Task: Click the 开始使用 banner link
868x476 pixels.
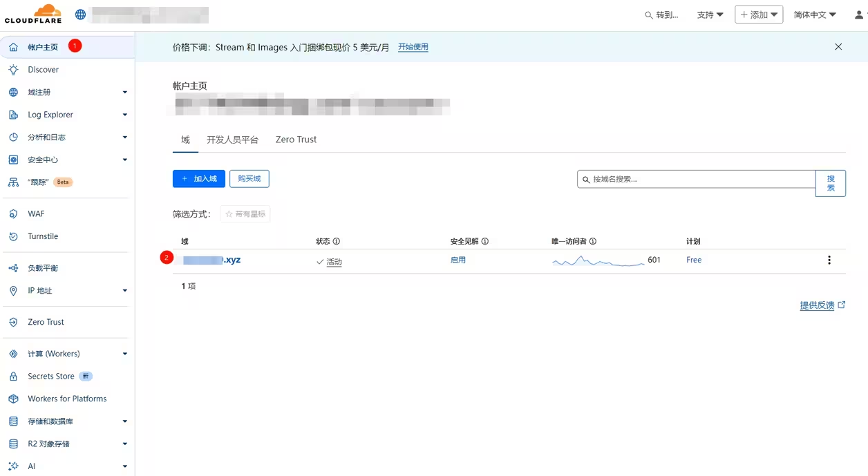Action: click(x=413, y=47)
